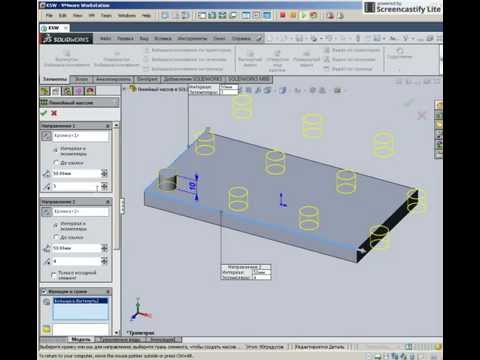Click the yellow faces-to-pattern icon
This screenshot has width=480, height=360.
click(46, 329)
